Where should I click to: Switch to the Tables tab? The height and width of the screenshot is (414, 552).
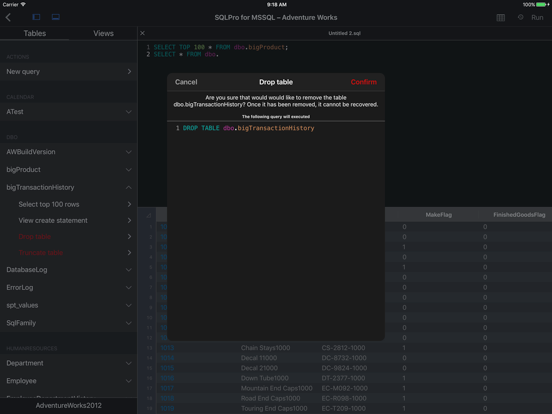coord(34,33)
